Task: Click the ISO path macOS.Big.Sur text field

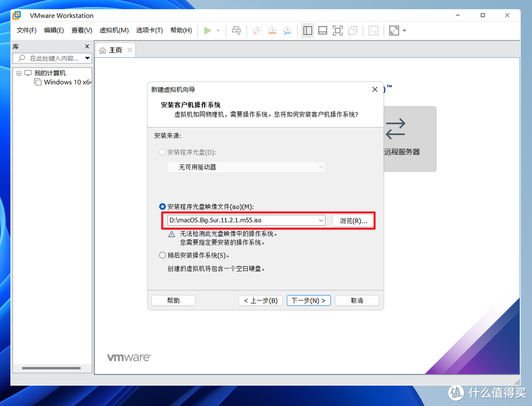Action: pyautogui.click(x=242, y=220)
